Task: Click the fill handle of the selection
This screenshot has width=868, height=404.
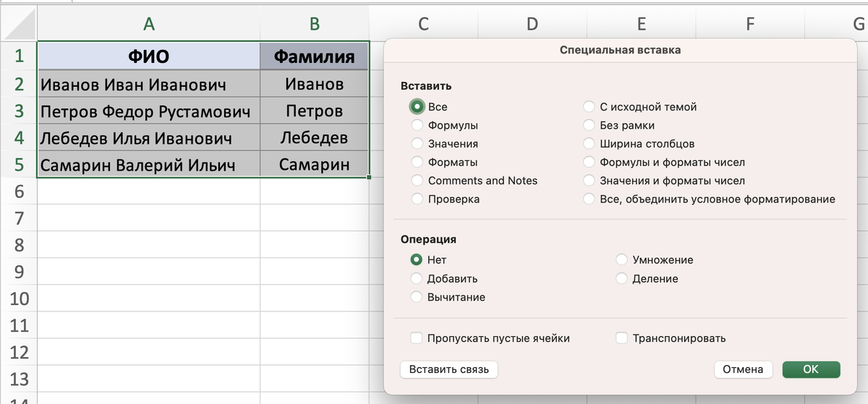Action: click(x=369, y=177)
